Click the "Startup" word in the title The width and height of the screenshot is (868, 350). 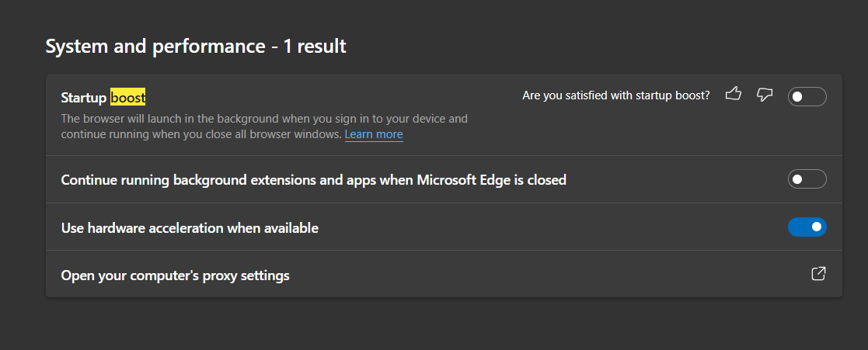[84, 97]
